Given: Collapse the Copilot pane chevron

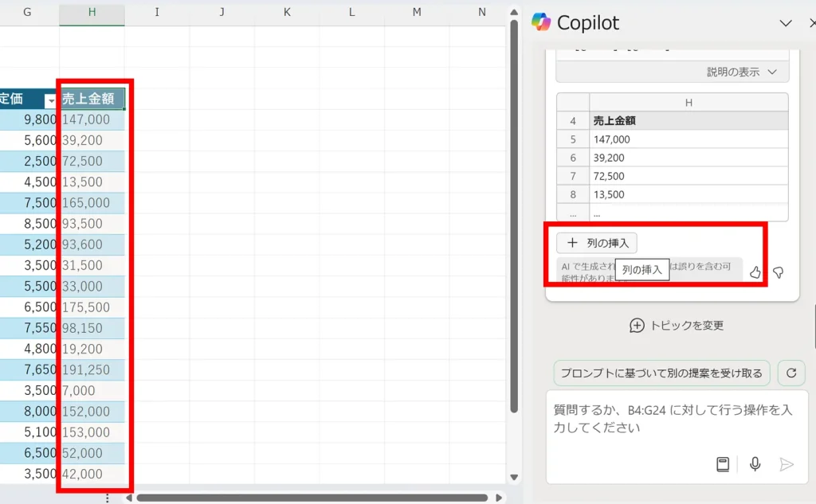Looking at the screenshot, I should (786, 23).
